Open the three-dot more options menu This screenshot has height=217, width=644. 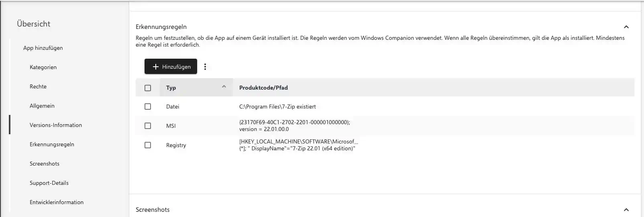(x=205, y=67)
